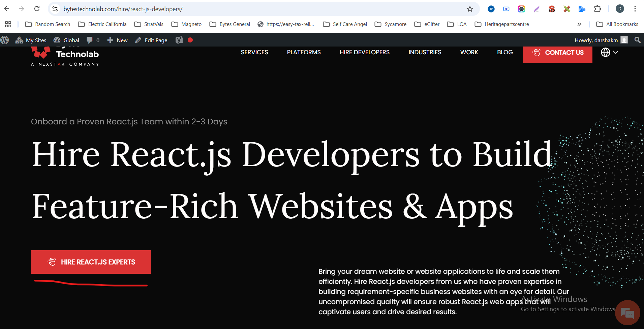Click the circular colorful extension icon
This screenshot has height=329, width=644.
click(x=521, y=9)
